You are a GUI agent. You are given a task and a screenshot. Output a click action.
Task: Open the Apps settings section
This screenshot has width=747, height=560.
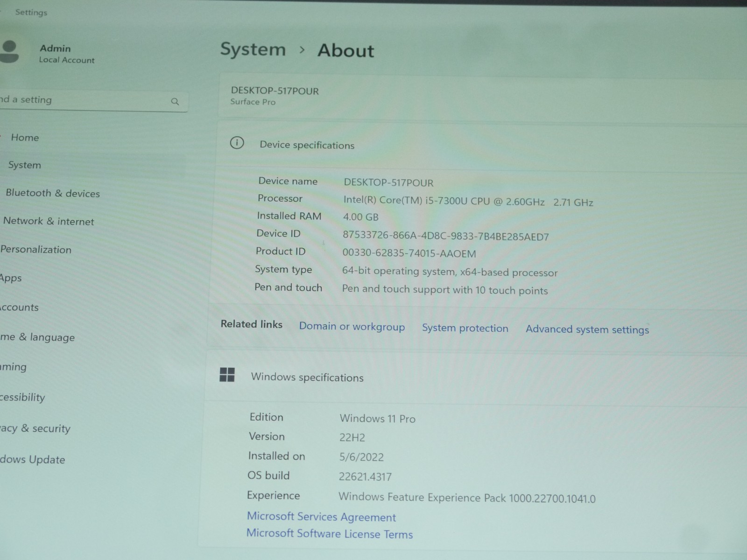coord(11,279)
